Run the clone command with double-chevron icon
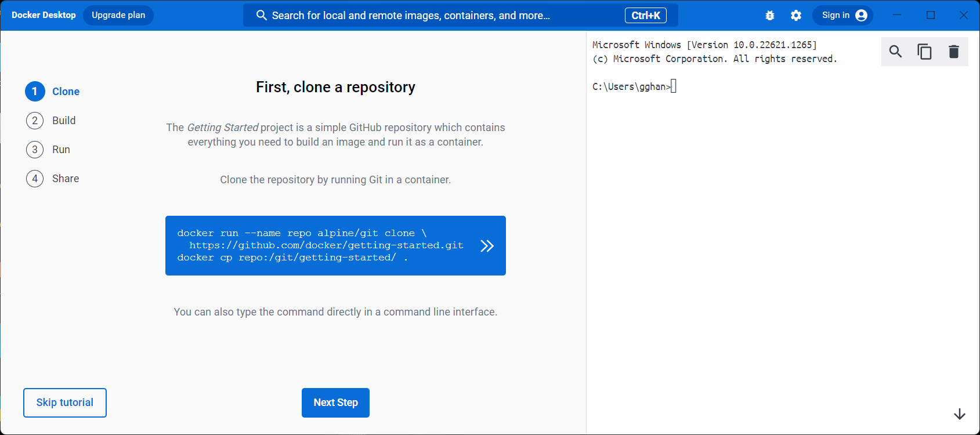 (487, 246)
